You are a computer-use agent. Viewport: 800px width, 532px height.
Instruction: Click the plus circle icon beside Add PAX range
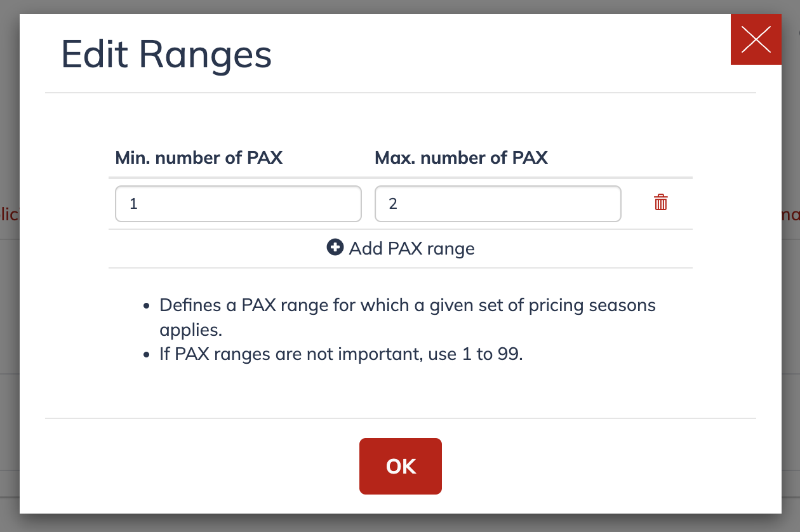click(335, 248)
